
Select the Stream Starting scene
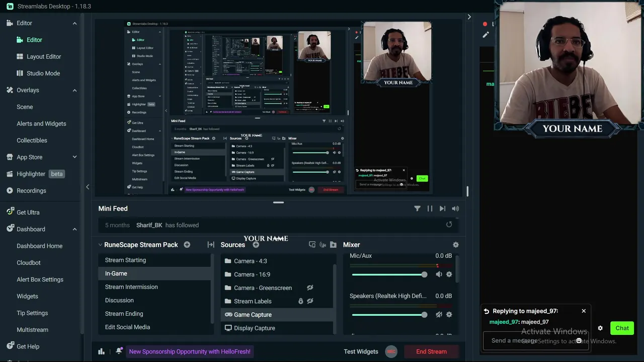(x=155, y=260)
